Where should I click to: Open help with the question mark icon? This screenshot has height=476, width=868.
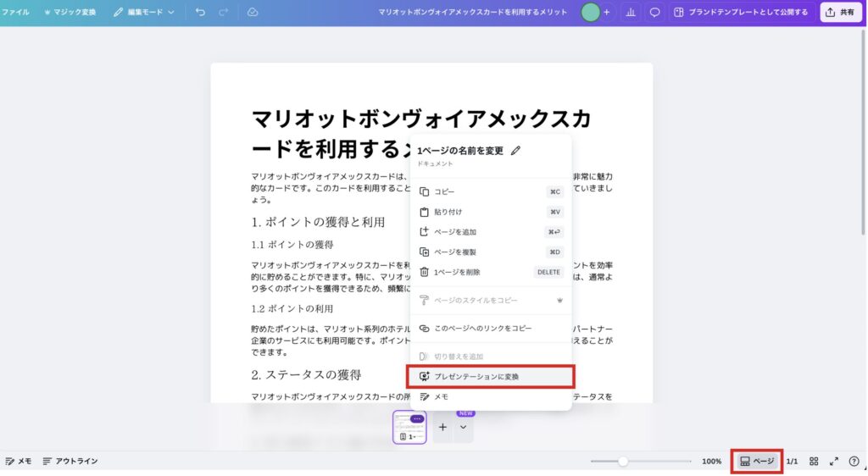click(x=854, y=461)
